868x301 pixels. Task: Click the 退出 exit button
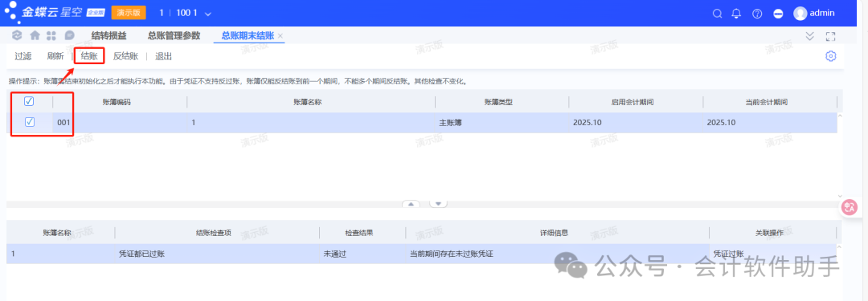tap(164, 56)
